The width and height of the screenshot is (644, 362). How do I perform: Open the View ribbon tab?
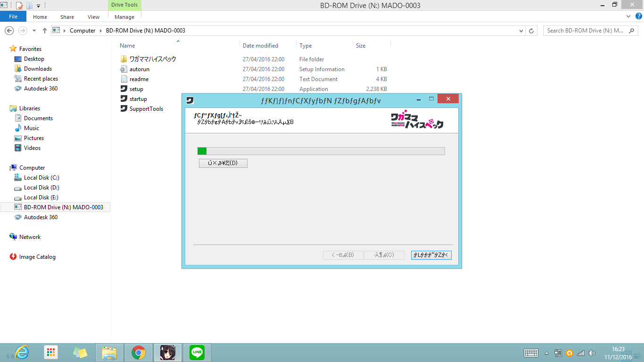coord(93,17)
